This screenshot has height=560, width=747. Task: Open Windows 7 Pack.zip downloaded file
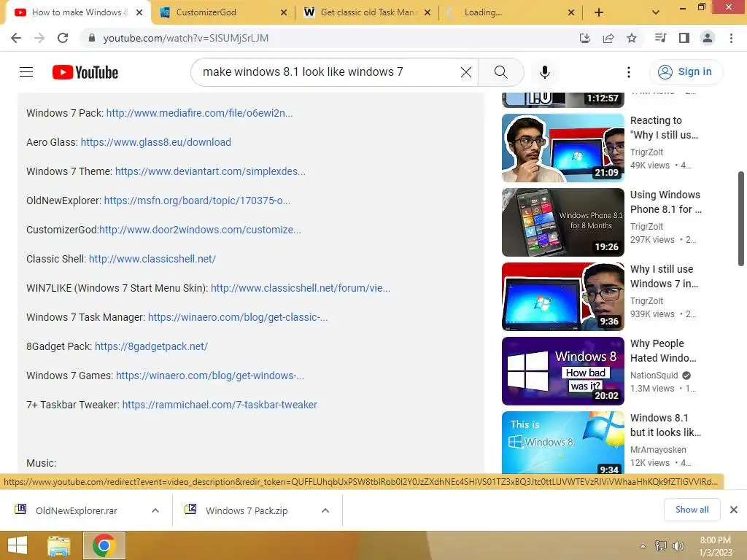(x=247, y=510)
